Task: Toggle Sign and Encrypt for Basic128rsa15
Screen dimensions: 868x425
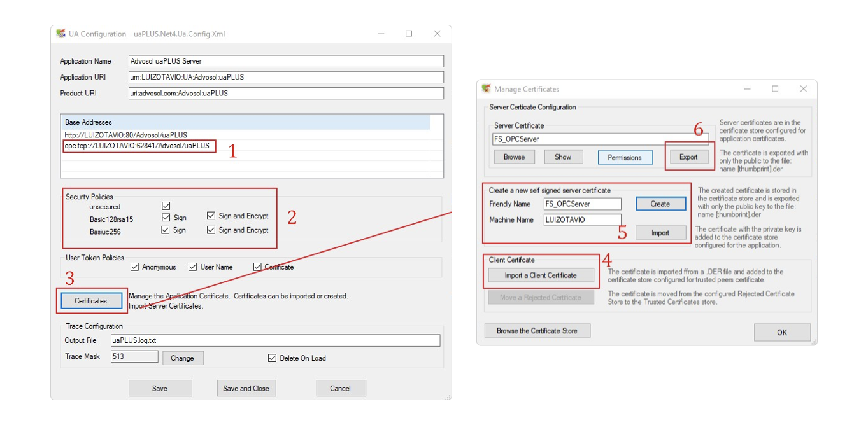Action: click(211, 216)
